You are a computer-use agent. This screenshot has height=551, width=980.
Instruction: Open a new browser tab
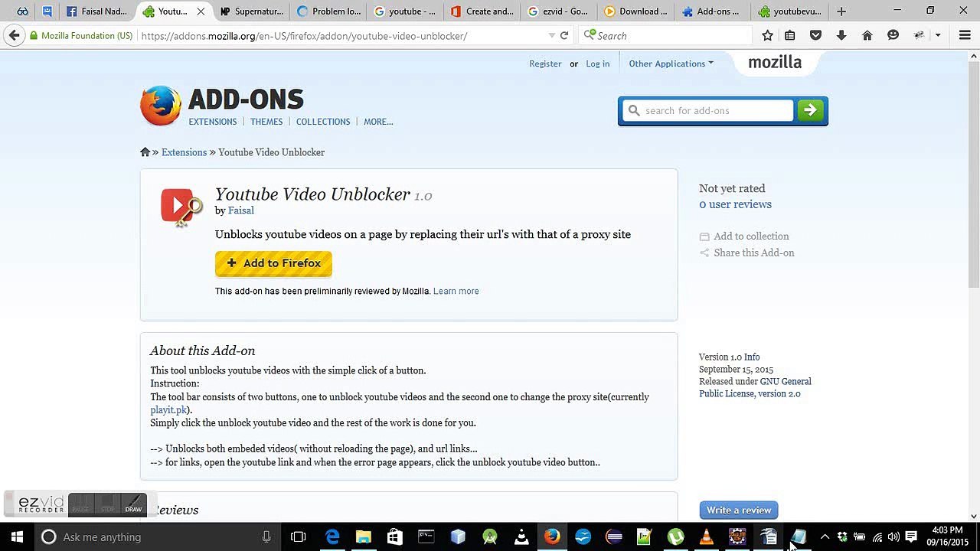click(x=841, y=11)
